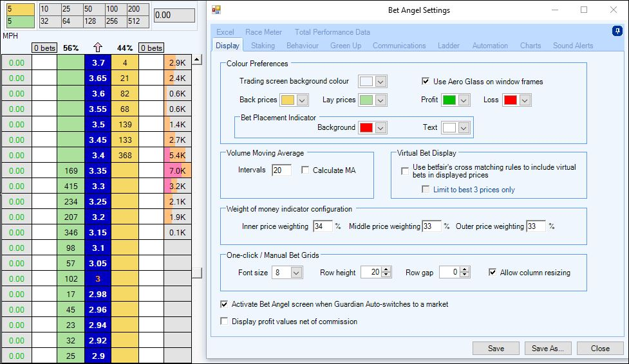Open the Font size dropdown
This screenshot has width=629, height=364.
296,273
